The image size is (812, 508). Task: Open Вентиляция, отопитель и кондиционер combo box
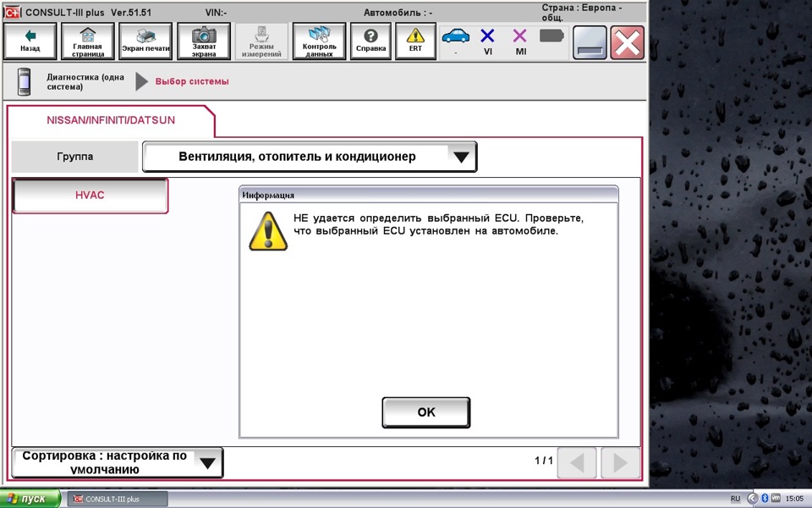(310, 157)
